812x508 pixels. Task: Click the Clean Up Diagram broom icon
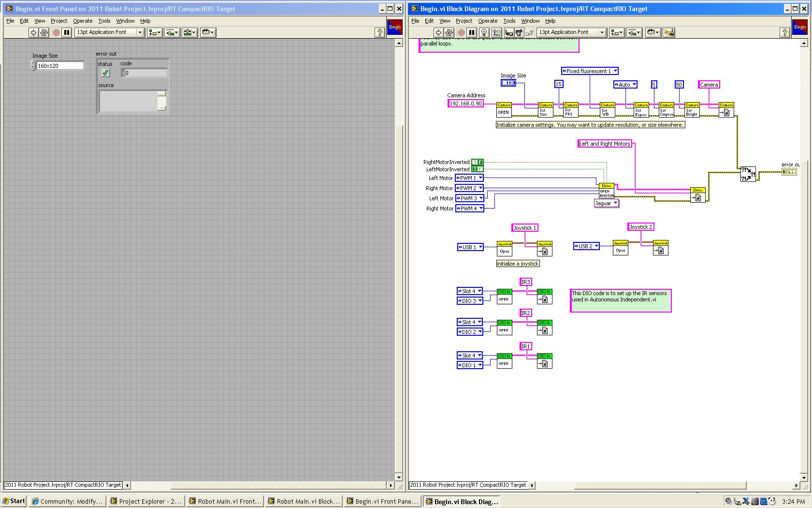click(669, 32)
